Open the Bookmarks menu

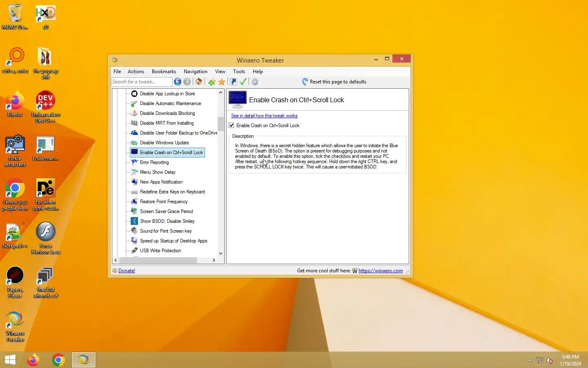164,72
